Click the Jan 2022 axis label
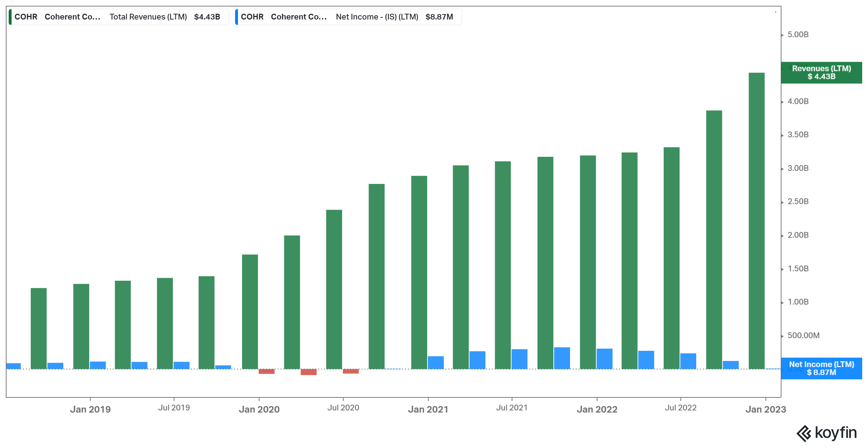Viewport: 868px width, 448px height. point(597,409)
